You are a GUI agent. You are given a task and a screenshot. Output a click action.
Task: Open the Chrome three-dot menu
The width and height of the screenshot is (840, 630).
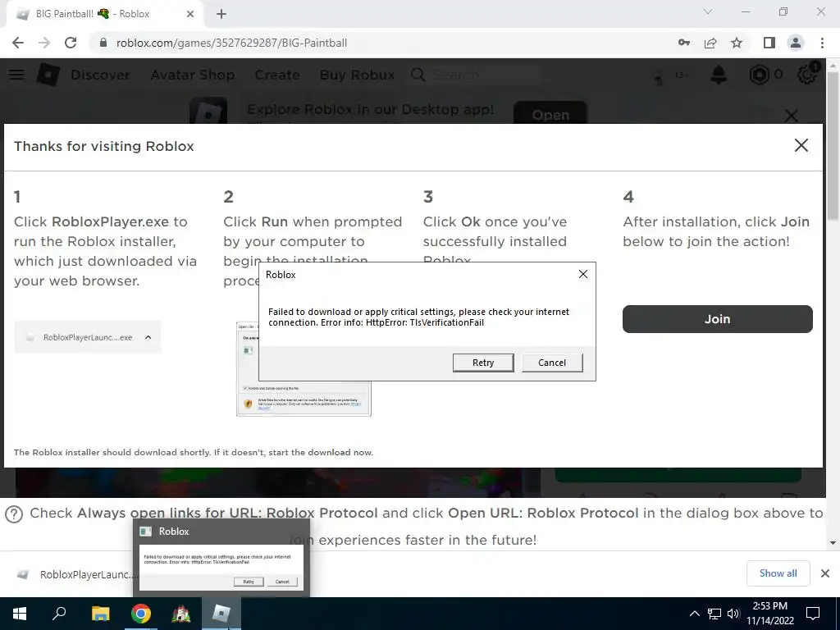(822, 43)
